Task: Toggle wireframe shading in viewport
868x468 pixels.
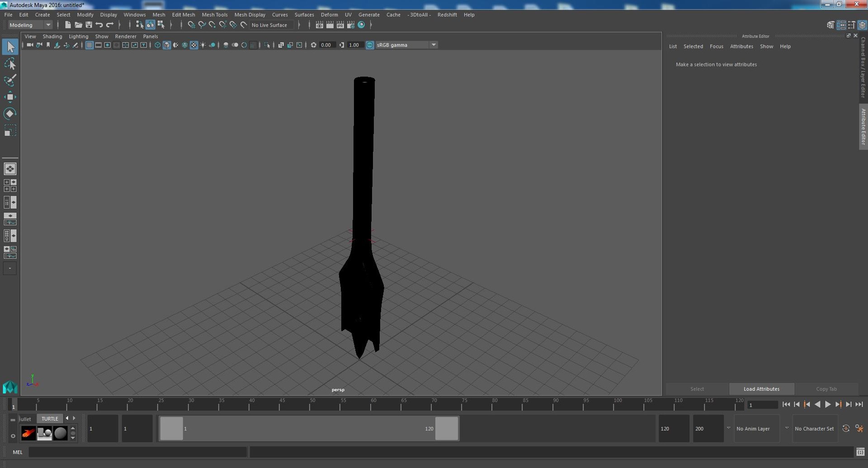Action: pyautogui.click(x=157, y=45)
